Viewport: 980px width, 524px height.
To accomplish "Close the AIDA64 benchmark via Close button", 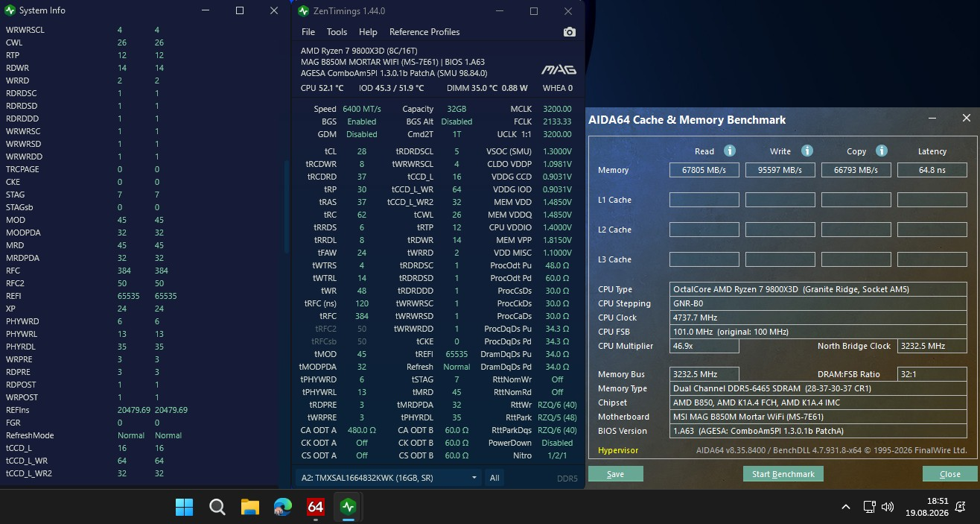I will (949, 474).
